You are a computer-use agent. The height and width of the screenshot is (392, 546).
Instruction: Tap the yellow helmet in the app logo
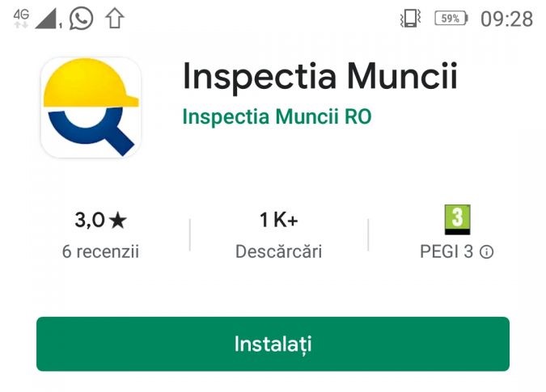click(x=91, y=83)
